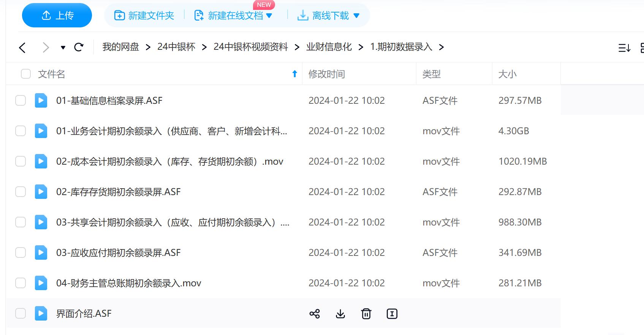Create a folder with 新建文件夹

click(144, 16)
